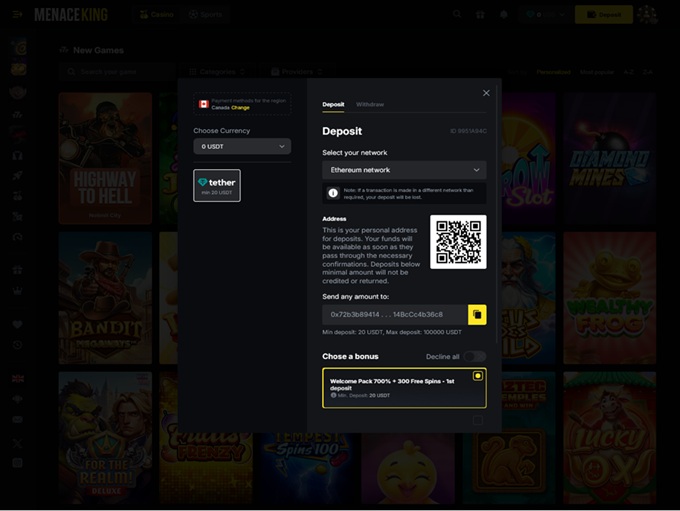The width and height of the screenshot is (680, 511).
Task: Click the Welcome Pack 700% bonus card
Action: point(404,388)
